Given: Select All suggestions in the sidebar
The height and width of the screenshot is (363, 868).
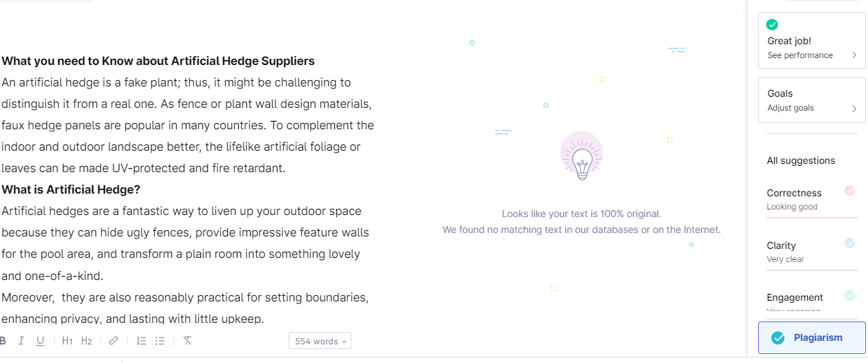Looking at the screenshot, I should pos(801,160).
